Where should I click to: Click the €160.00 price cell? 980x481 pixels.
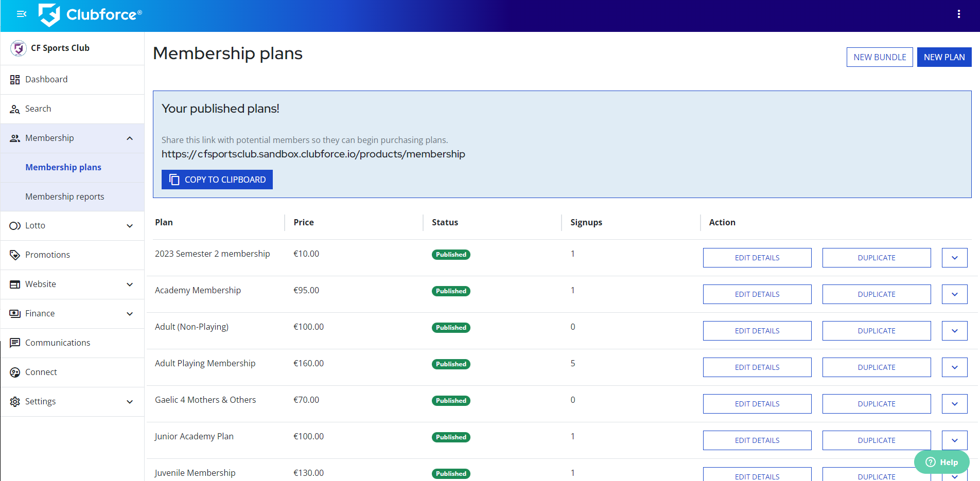click(x=308, y=364)
